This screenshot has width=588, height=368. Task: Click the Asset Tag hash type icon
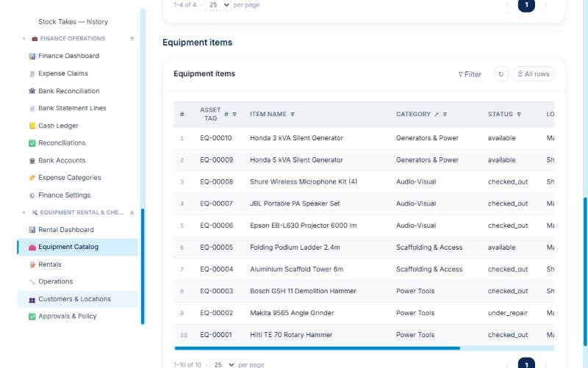tap(226, 114)
